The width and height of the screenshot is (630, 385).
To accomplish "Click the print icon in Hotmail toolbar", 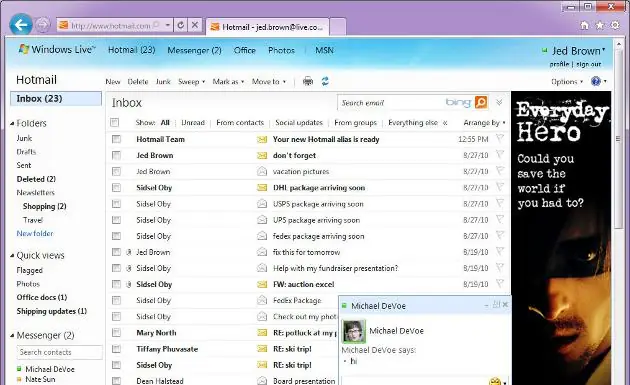I will pyautogui.click(x=308, y=81).
